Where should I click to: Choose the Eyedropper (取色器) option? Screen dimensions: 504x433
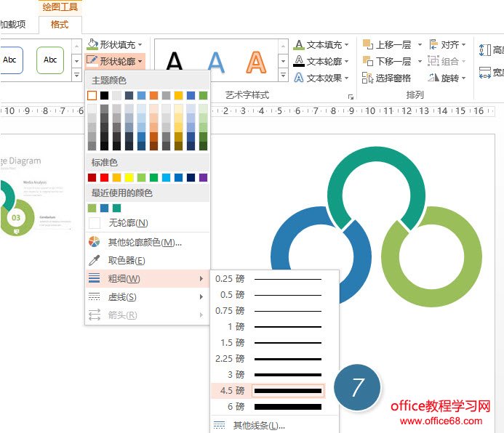point(148,260)
